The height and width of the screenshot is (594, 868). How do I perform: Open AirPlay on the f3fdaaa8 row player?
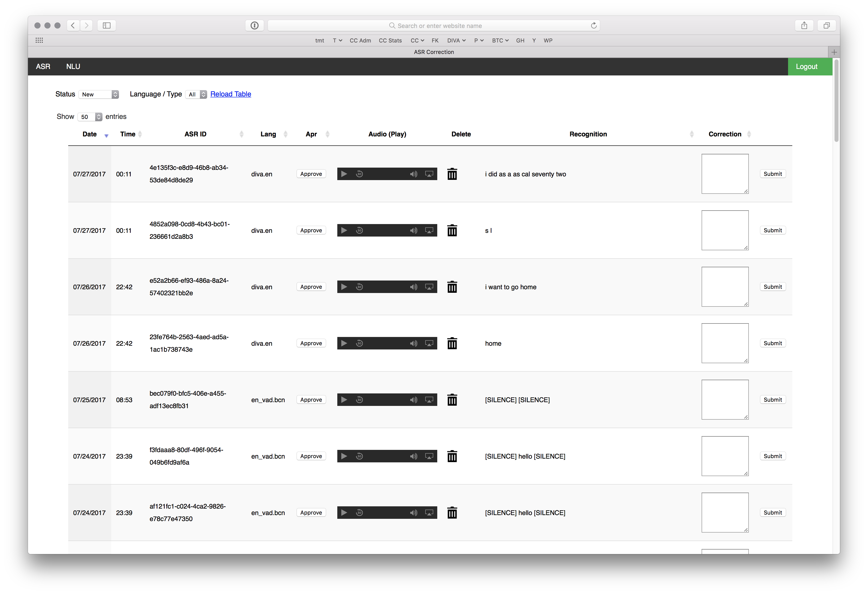pos(429,456)
